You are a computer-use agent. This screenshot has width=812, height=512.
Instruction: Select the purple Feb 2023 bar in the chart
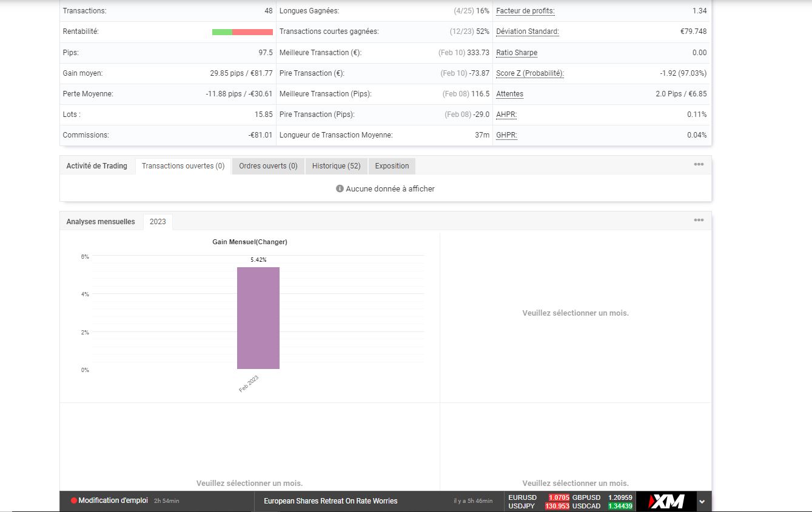tap(258, 318)
